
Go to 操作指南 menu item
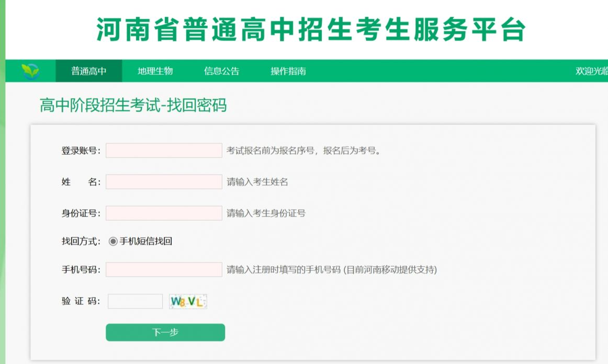coord(288,71)
